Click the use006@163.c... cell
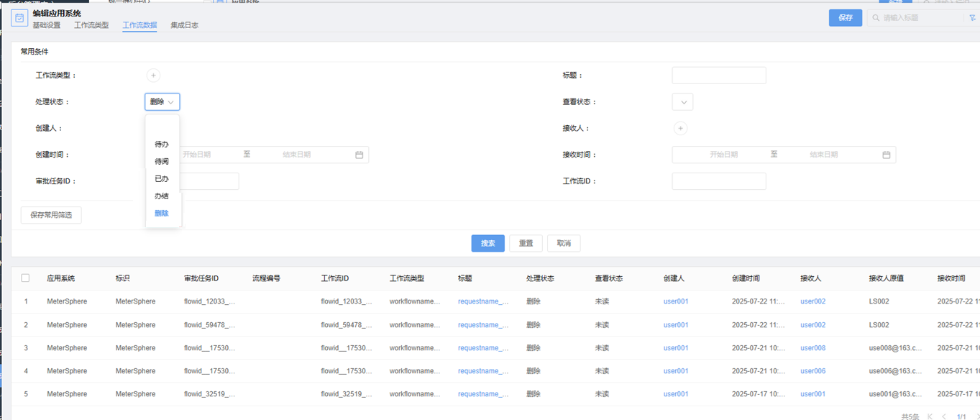Screen dimensions: 980x420 coord(895,371)
